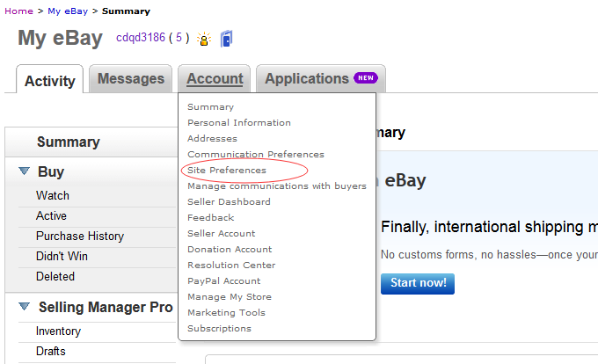Open the NEW badge on Applications
The height and width of the screenshot is (364, 598).
coord(365,77)
